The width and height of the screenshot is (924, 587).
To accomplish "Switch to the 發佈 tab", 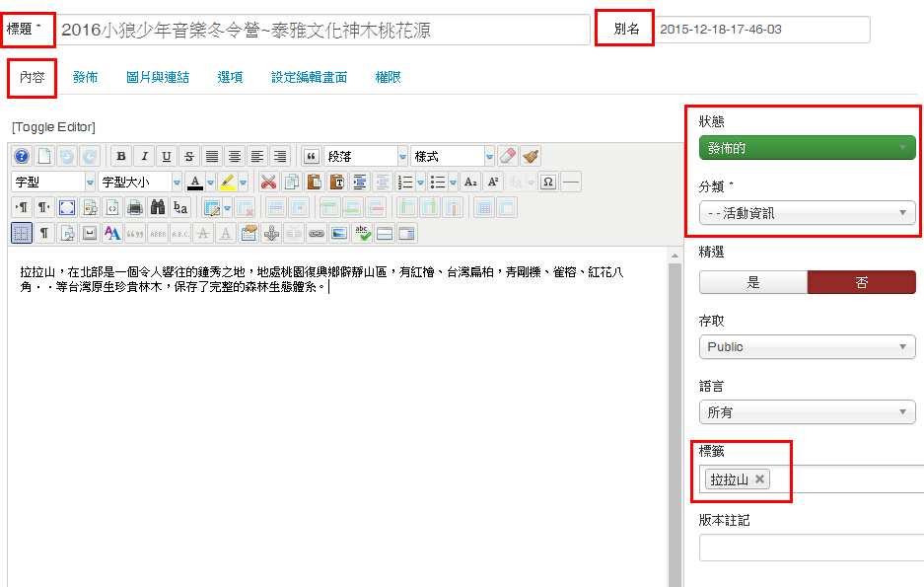I will (85, 77).
